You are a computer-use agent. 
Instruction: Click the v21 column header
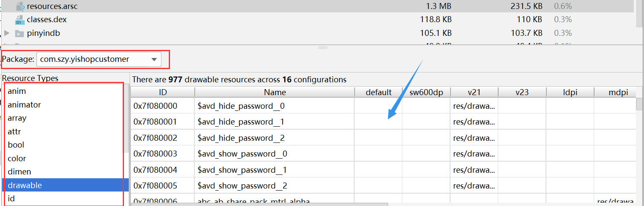pyautogui.click(x=474, y=92)
